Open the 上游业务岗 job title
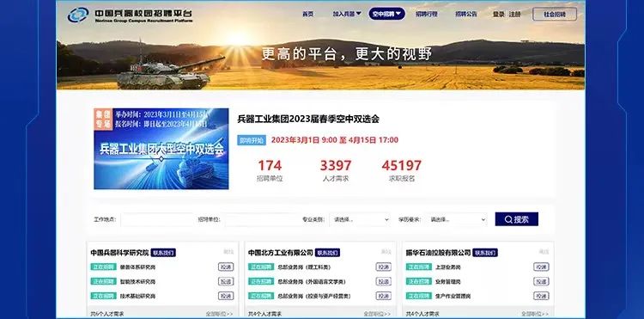644x319 pixels. click(448, 267)
